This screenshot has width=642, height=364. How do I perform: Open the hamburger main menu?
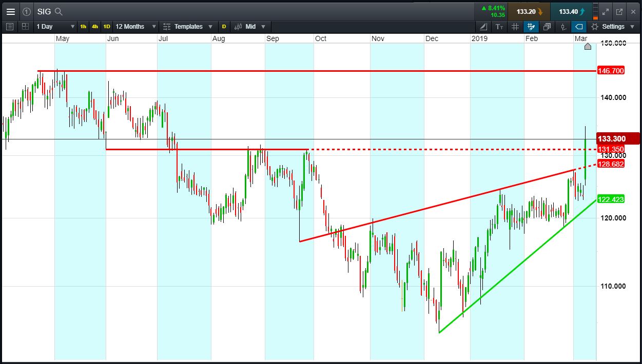click(x=10, y=11)
